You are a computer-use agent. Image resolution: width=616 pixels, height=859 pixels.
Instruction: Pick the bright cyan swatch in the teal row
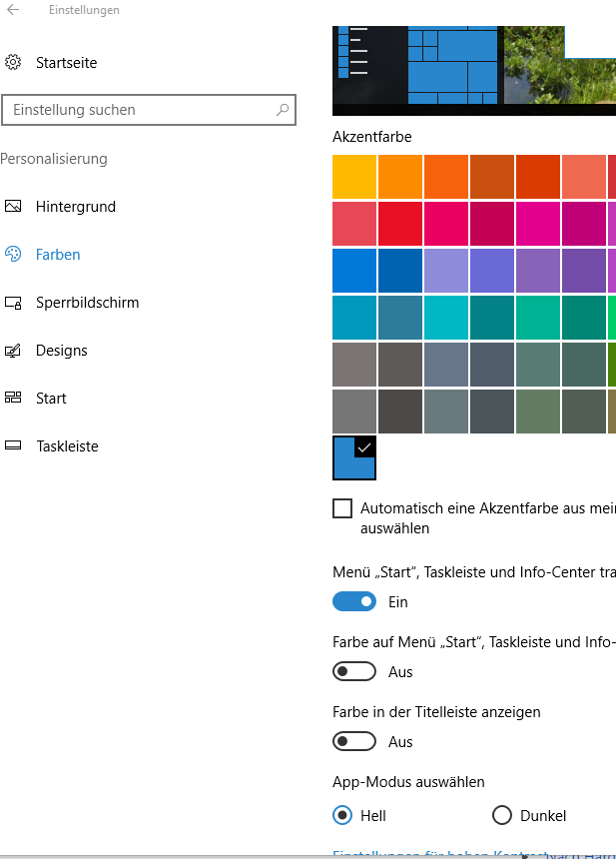tap(446, 318)
